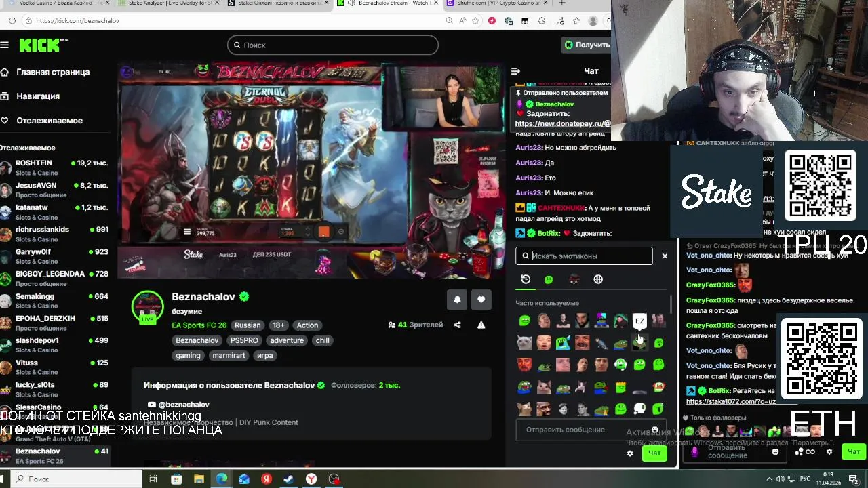Image resolution: width=868 pixels, height=488 pixels.
Task: Switch to global emoji tab
Action: [x=598, y=279]
